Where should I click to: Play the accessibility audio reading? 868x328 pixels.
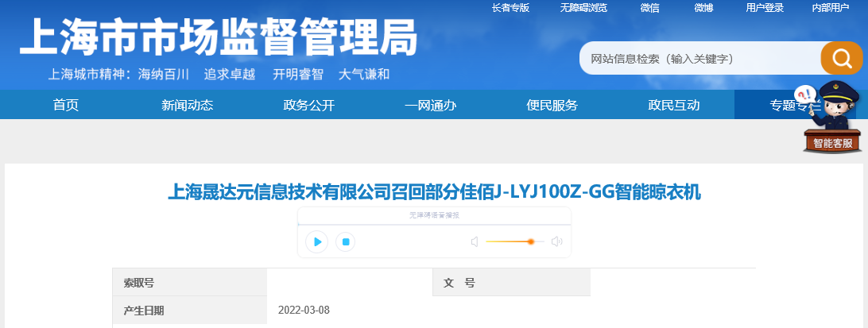pyautogui.click(x=316, y=241)
